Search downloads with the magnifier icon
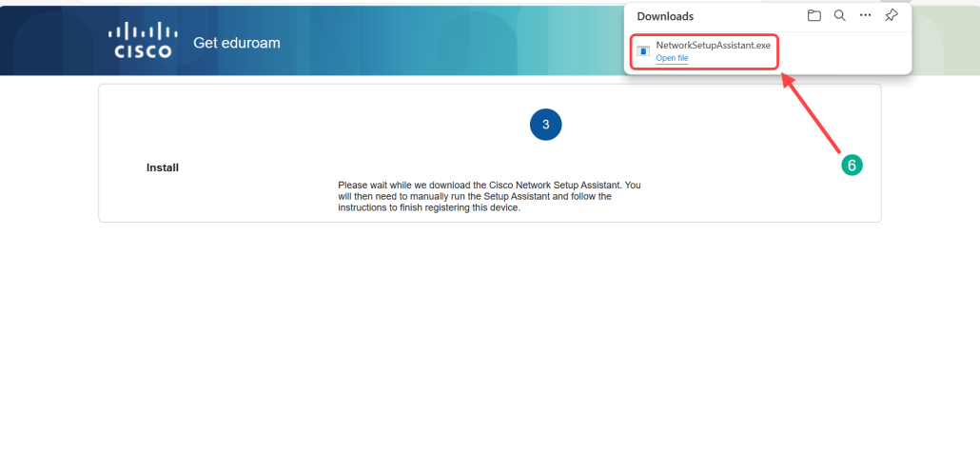 pyautogui.click(x=840, y=15)
